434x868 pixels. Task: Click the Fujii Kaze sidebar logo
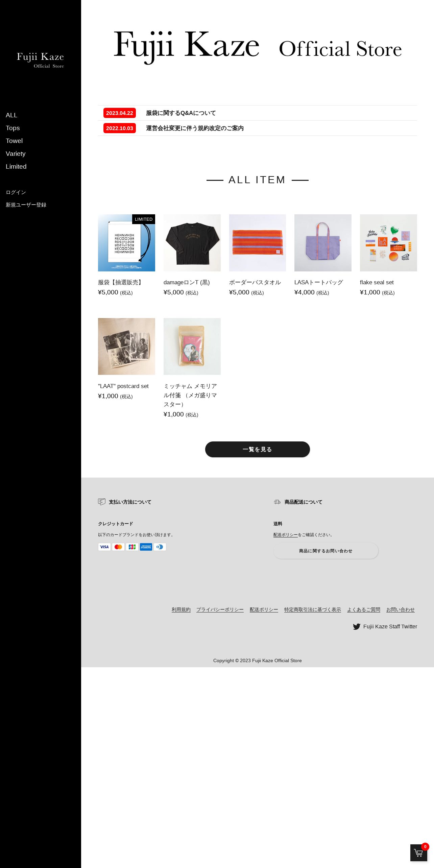coord(41,60)
